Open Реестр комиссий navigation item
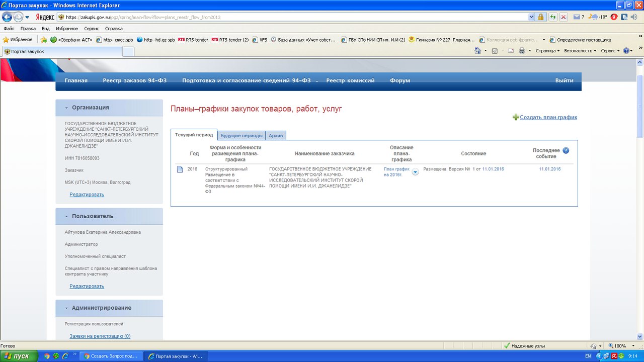 (x=350, y=80)
